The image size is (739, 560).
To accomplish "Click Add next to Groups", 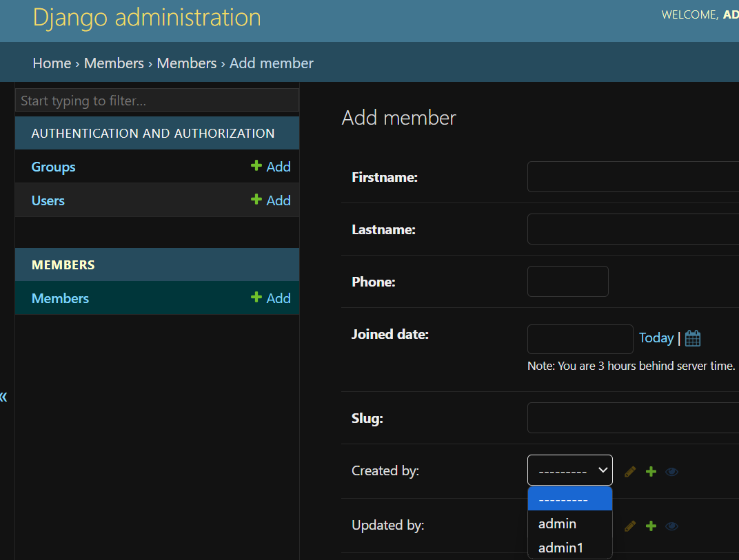I will (270, 166).
